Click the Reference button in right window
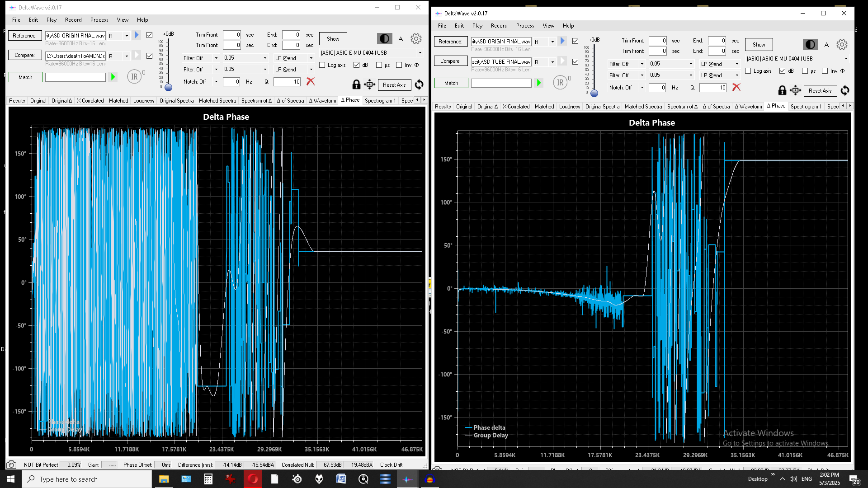Screen dimensions: 868x488 point(451,41)
